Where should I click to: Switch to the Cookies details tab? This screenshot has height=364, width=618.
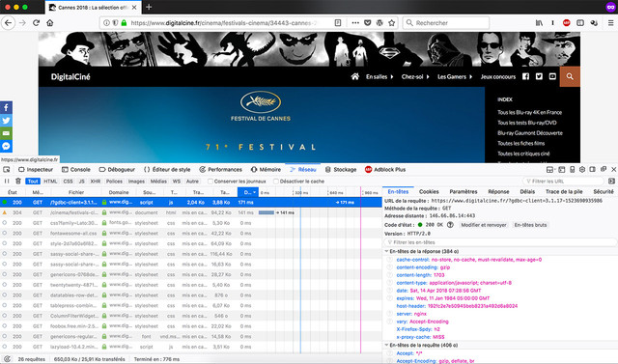tap(429, 191)
